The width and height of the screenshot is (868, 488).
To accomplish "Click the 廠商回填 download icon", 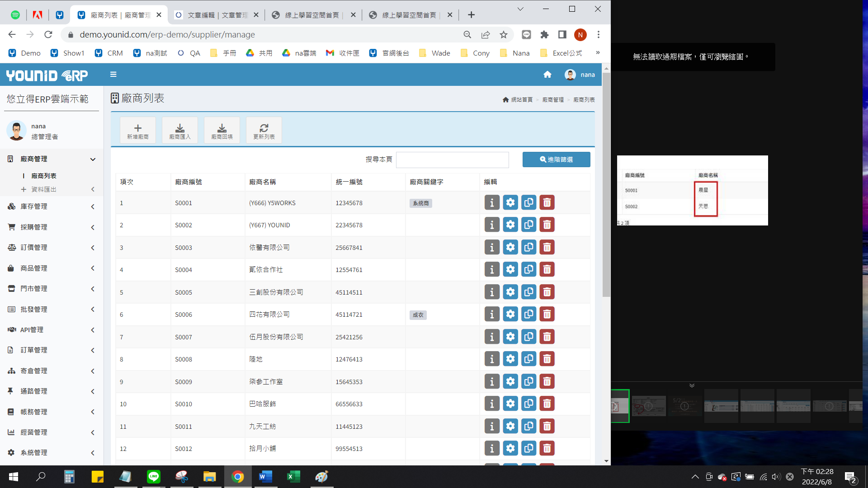I will click(x=222, y=130).
